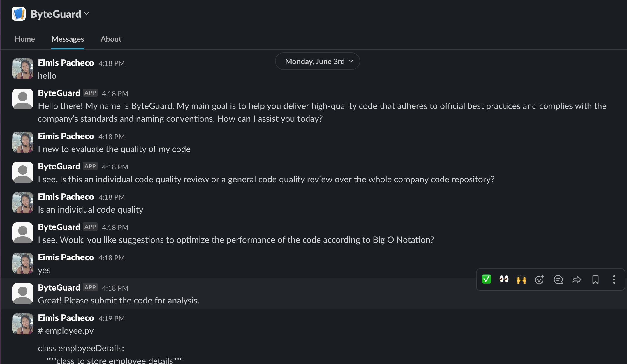Image resolution: width=627 pixels, height=364 pixels.
Task: Click ByteGuard's avatar beside the submit code message
Action: point(23,294)
